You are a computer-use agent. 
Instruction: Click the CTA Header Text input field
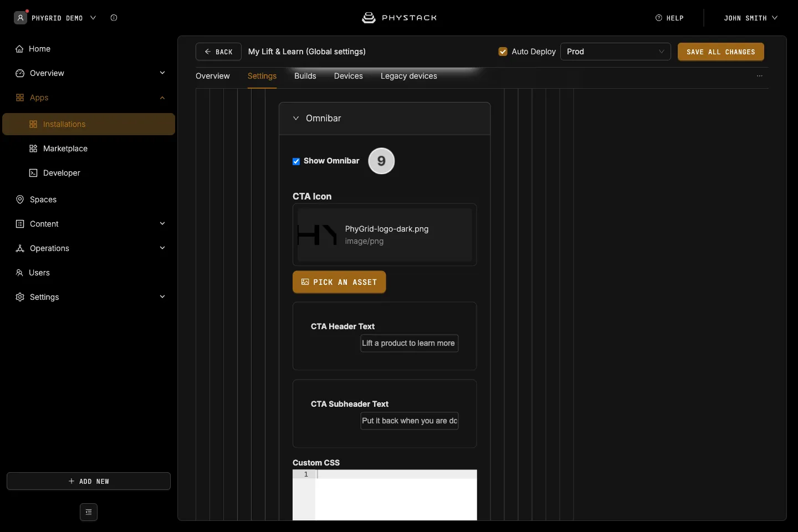click(x=410, y=343)
